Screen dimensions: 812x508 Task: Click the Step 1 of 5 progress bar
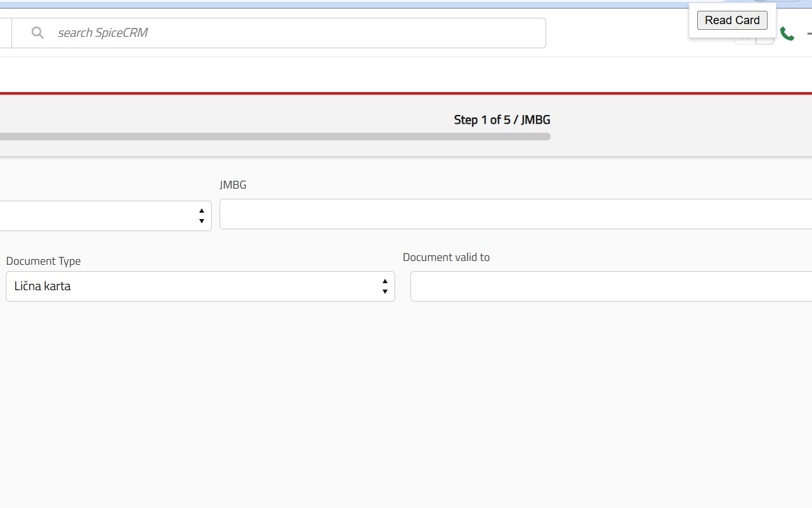[x=275, y=136]
